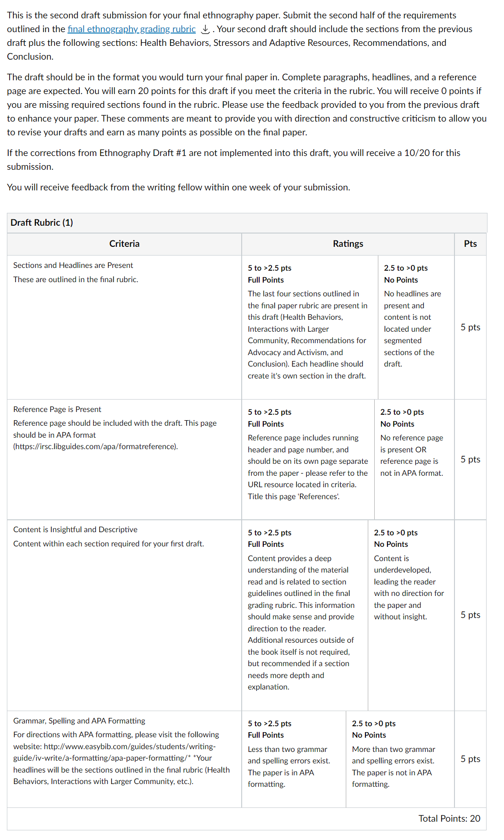
Task: Select the 'Grammar, Spelling and APA Formatting' criterion
Action: click(79, 721)
